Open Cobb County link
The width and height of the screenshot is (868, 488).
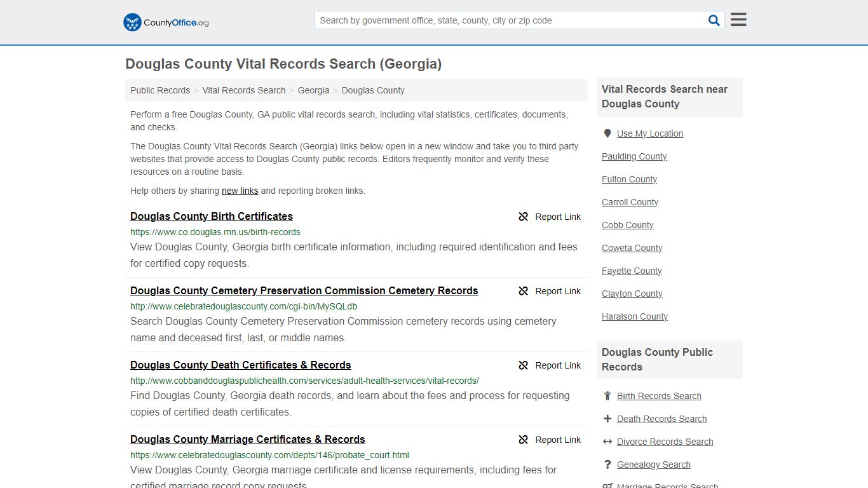[627, 225]
